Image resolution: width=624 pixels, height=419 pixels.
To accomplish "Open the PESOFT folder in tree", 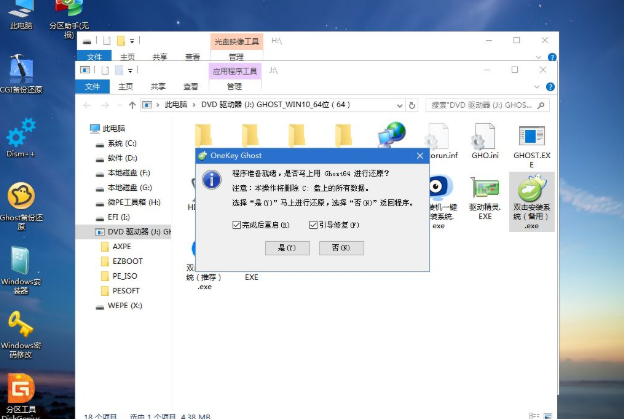I will [x=120, y=290].
